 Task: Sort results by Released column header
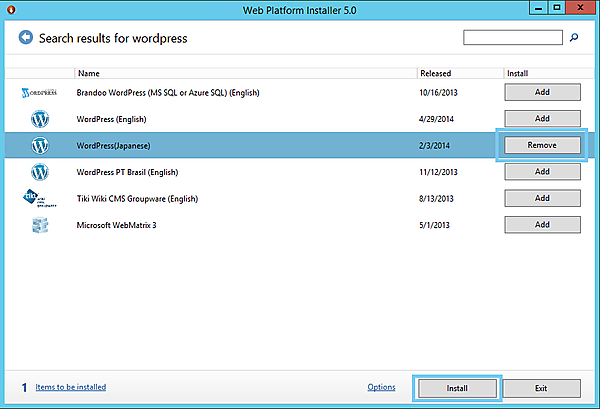435,73
